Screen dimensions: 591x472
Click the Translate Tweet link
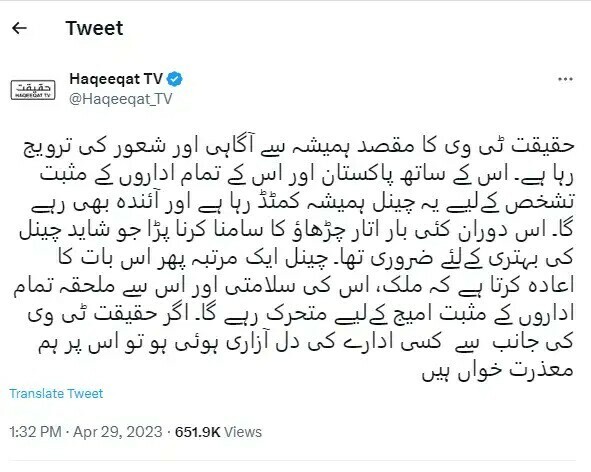pos(56,394)
